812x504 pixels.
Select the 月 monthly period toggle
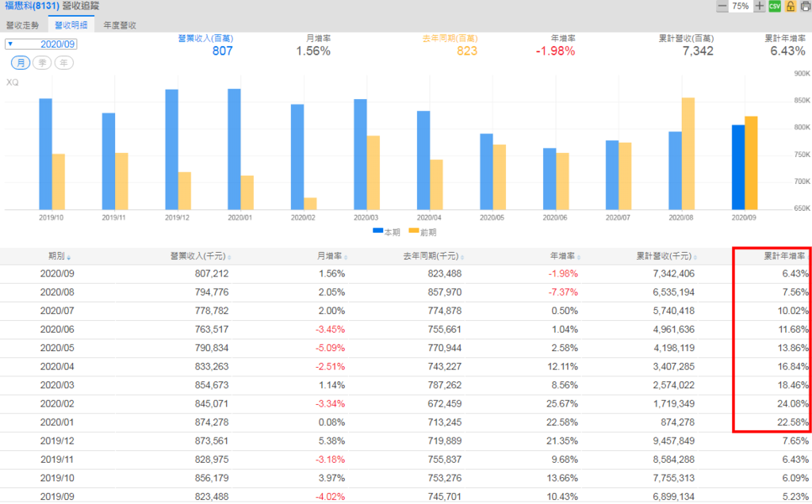pyautogui.click(x=21, y=63)
